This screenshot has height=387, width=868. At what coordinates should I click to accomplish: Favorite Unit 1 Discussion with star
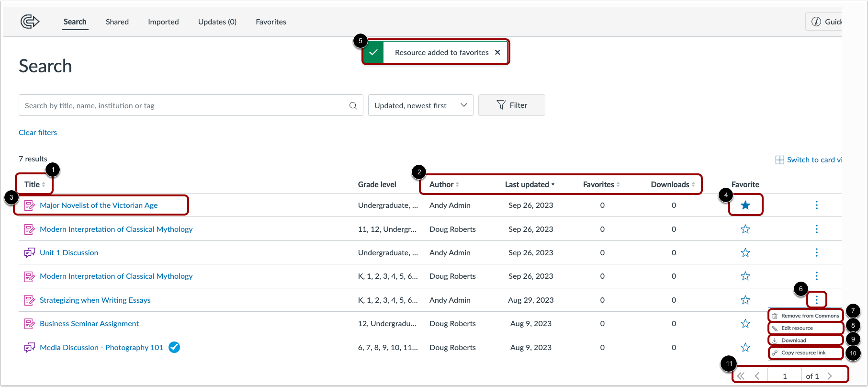click(745, 252)
